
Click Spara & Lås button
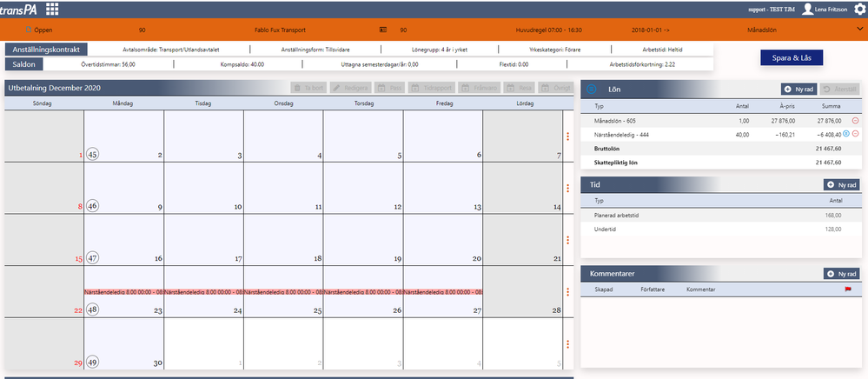[x=792, y=57]
